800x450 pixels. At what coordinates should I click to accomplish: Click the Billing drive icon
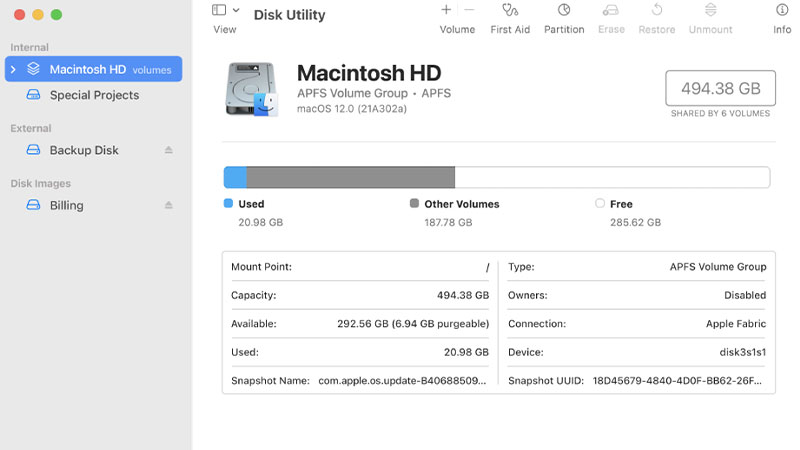coord(33,205)
